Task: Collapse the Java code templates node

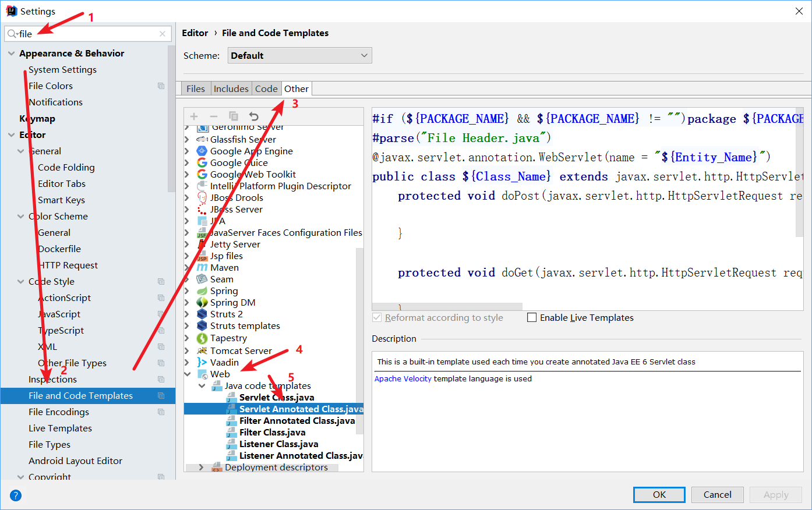Action: pos(202,385)
